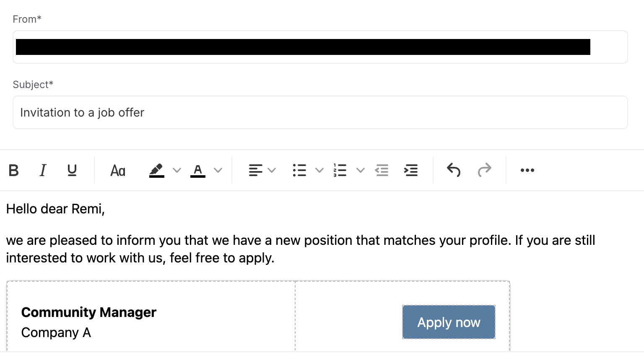The height and width of the screenshot is (353, 644).
Task: Apply the font color A icon
Action: (x=198, y=170)
